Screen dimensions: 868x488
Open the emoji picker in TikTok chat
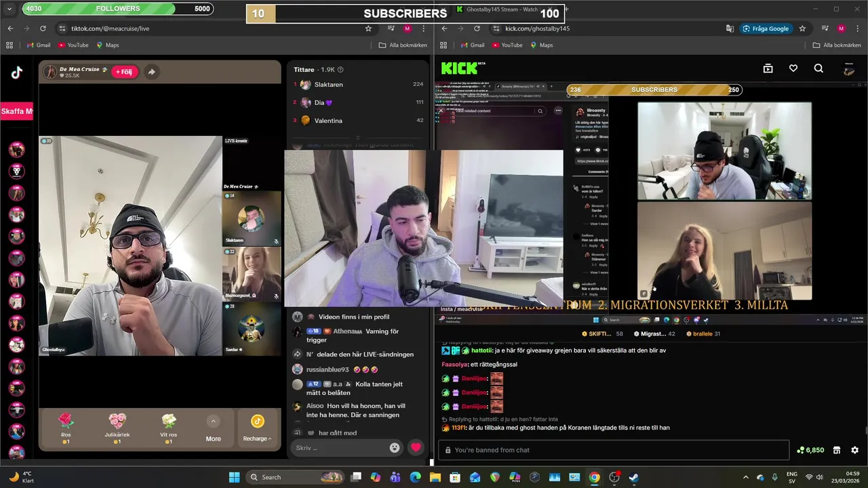(395, 447)
